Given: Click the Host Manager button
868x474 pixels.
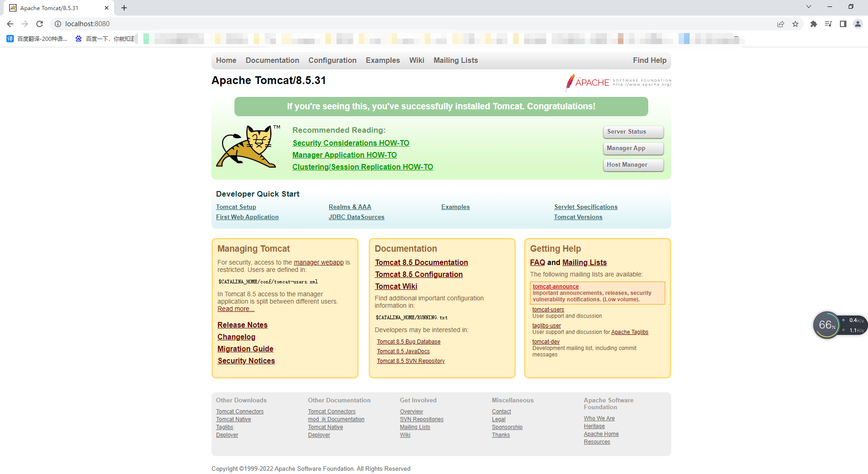Looking at the screenshot, I should point(633,165).
